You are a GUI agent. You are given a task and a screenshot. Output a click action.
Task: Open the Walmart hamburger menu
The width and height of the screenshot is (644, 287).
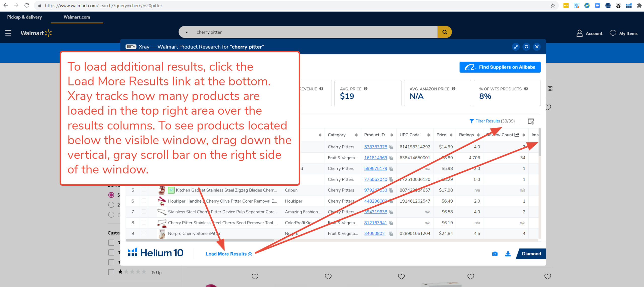tap(8, 33)
